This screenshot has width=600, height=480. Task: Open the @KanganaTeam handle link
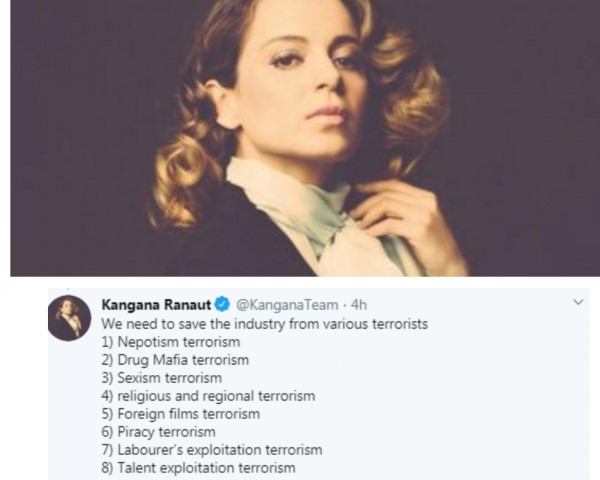point(287,305)
